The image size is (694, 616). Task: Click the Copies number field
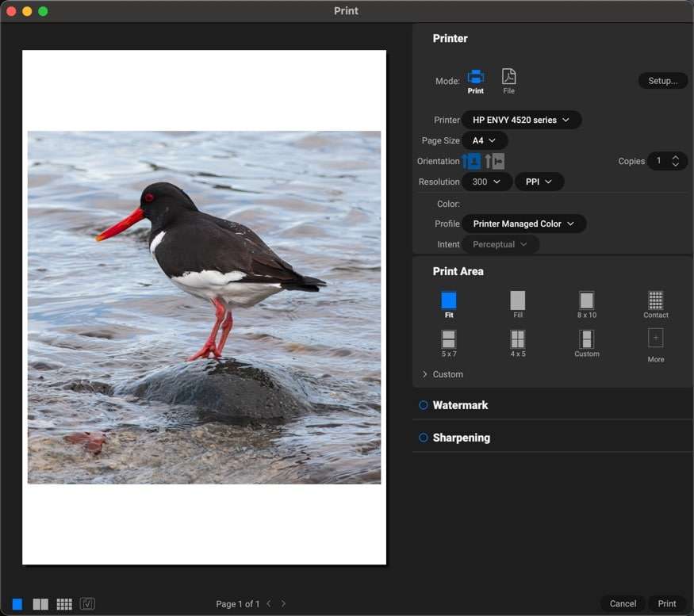659,161
